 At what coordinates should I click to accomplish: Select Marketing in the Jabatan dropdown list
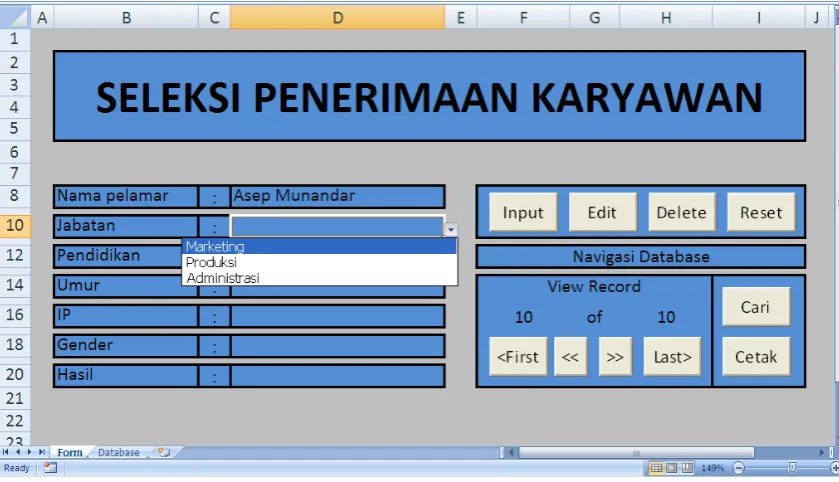click(319, 246)
